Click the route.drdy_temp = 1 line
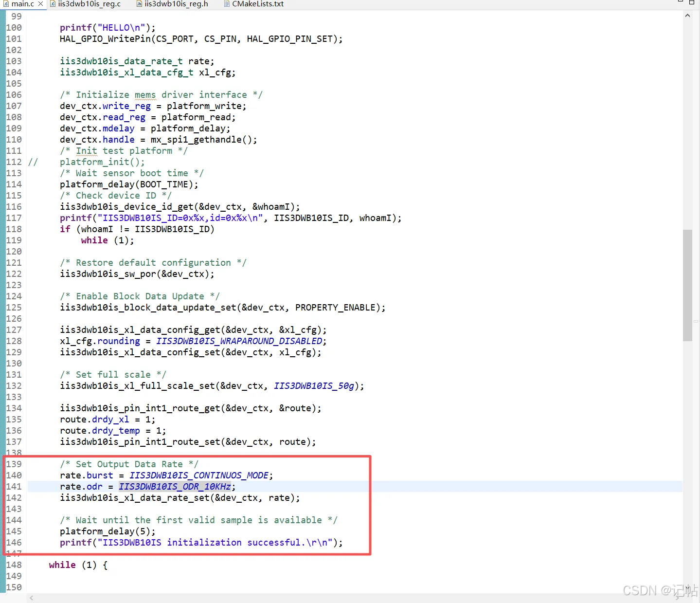This screenshot has width=700, height=603. point(113,431)
